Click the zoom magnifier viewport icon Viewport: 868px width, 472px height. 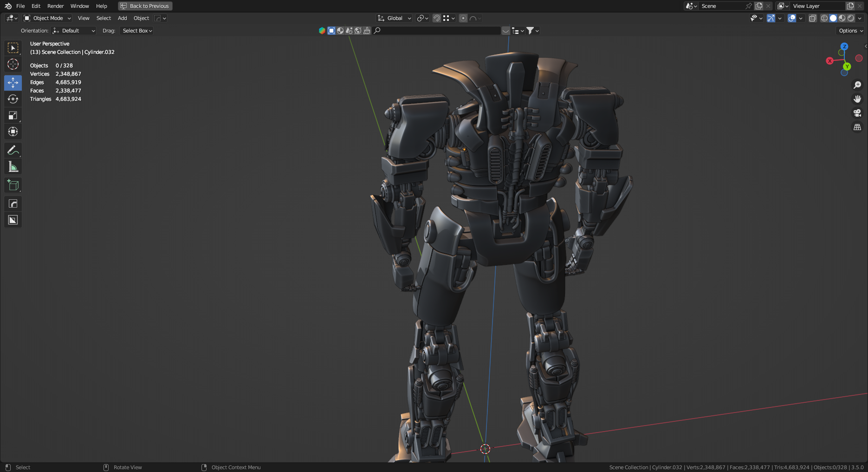point(857,85)
